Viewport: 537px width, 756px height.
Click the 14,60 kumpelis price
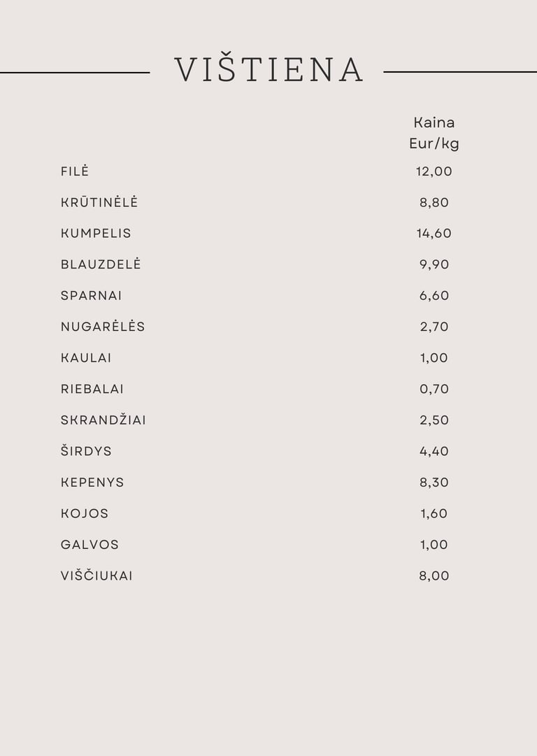(x=434, y=234)
